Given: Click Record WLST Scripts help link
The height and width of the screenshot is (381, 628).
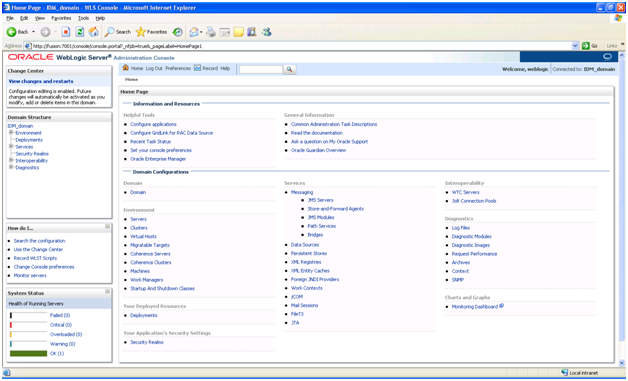Looking at the screenshot, I should 35,258.
